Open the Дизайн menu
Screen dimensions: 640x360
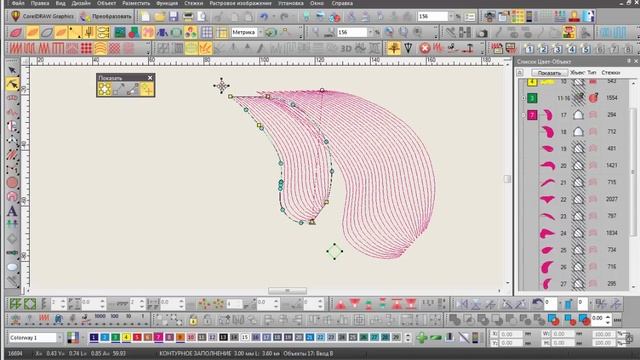click(81, 3)
